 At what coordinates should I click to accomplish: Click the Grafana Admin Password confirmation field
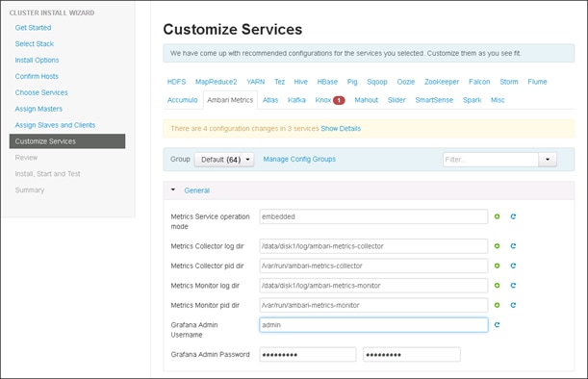pyautogui.click(x=412, y=355)
